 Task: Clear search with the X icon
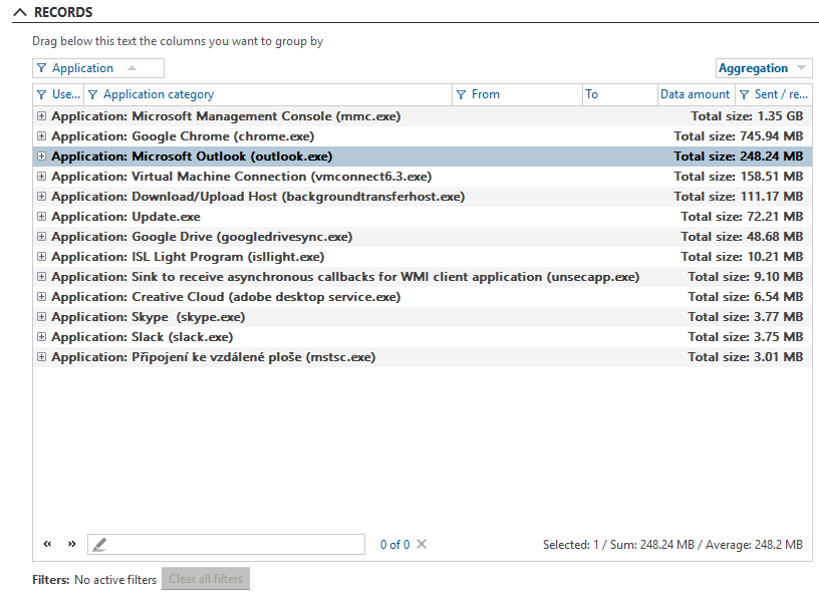pyautogui.click(x=421, y=544)
